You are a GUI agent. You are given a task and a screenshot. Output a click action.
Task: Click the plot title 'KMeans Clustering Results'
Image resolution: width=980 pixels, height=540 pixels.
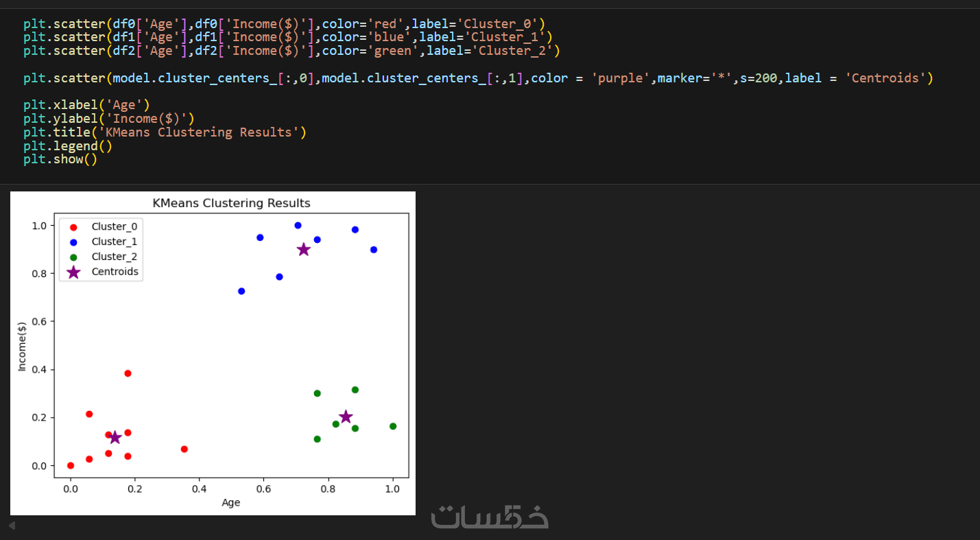pyautogui.click(x=231, y=203)
